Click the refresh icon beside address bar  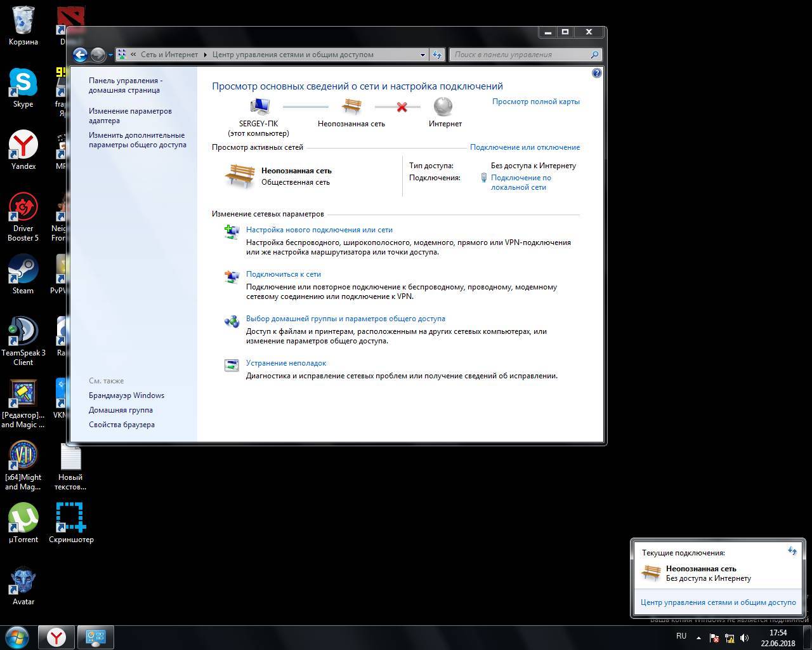436,55
